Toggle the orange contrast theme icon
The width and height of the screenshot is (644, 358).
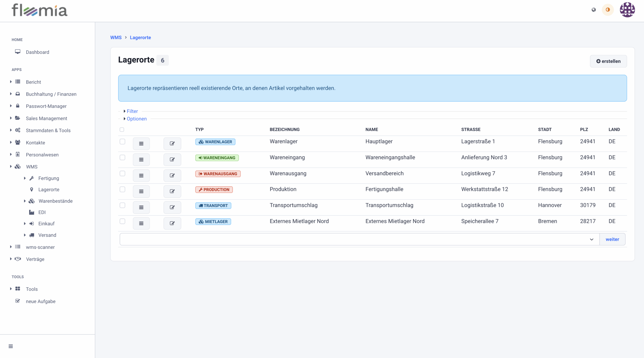coord(608,10)
